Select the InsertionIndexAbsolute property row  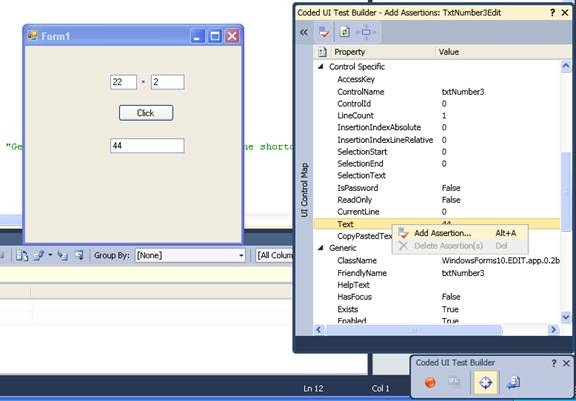coord(437,127)
